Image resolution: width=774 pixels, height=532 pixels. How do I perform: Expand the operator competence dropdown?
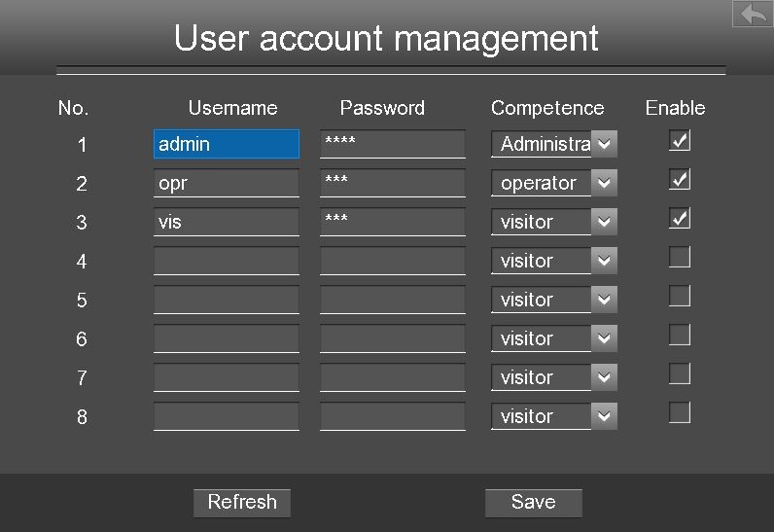tap(554, 183)
